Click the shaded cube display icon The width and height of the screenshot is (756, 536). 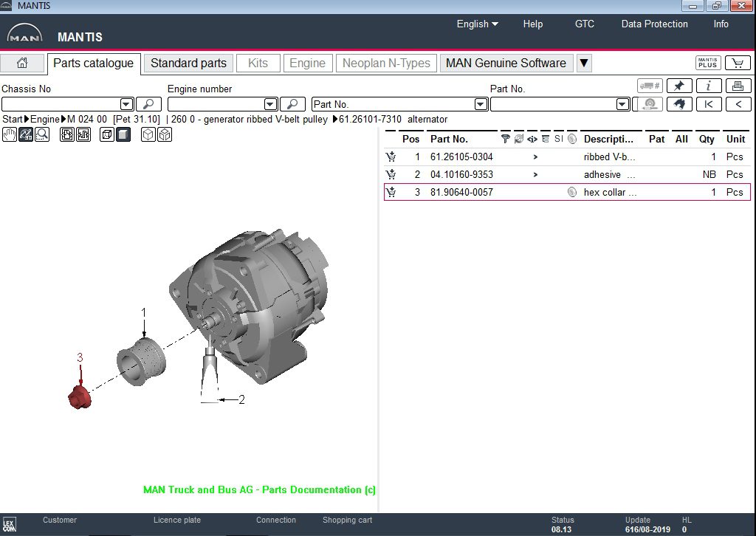tap(122, 134)
